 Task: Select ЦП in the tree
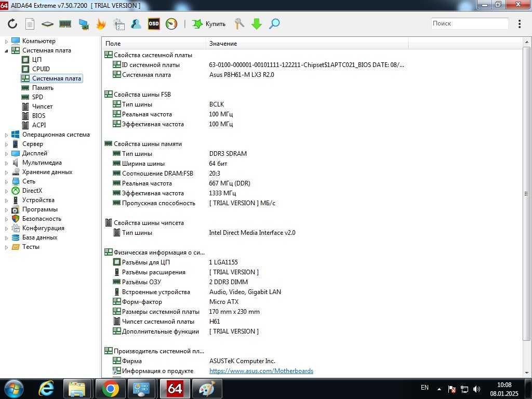pyautogui.click(x=37, y=60)
